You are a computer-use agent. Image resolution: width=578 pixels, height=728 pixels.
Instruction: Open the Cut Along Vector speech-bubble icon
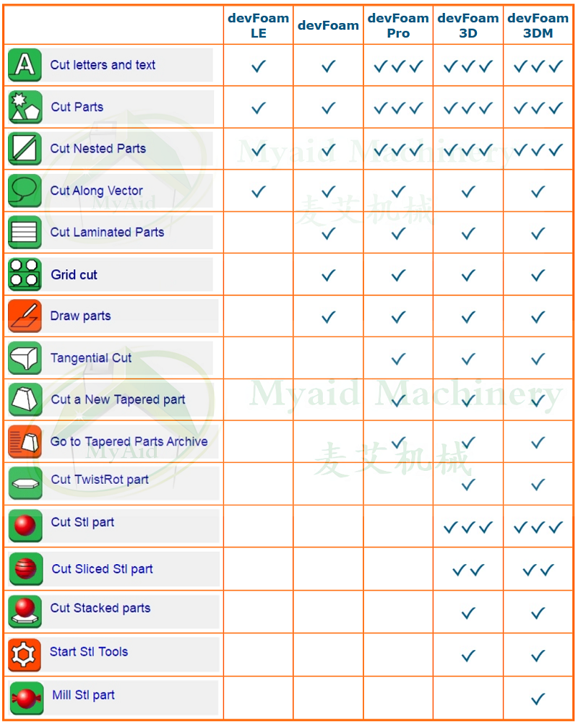25,191
